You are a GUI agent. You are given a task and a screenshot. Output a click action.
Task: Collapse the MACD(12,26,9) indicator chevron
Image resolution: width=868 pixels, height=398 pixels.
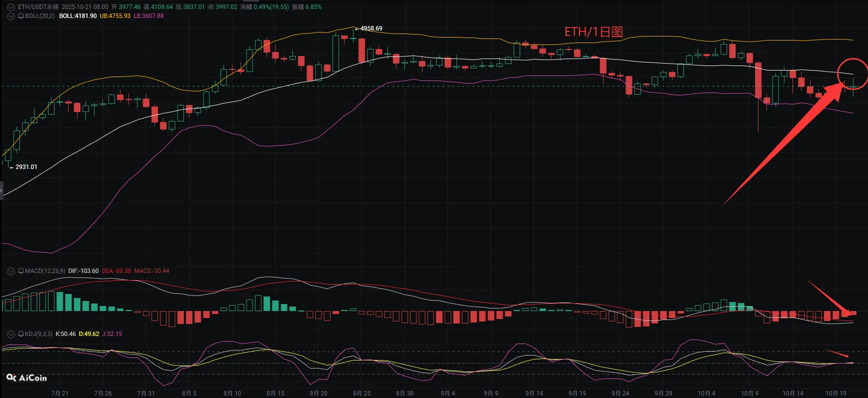click(x=11, y=271)
